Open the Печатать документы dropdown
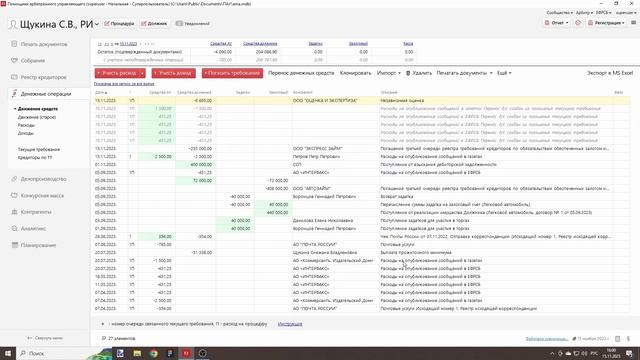Screen dimensions: 640x360 [x=464, y=73]
